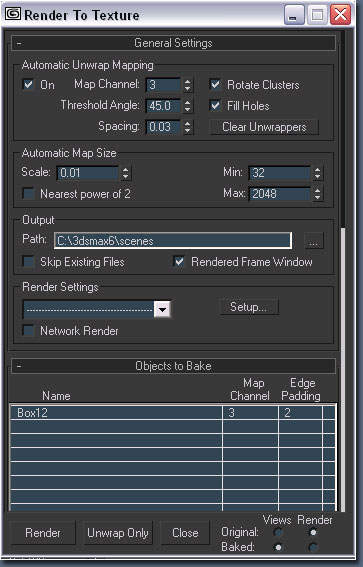
Task: Click the Map Channel value field
Action: tap(163, 85)
